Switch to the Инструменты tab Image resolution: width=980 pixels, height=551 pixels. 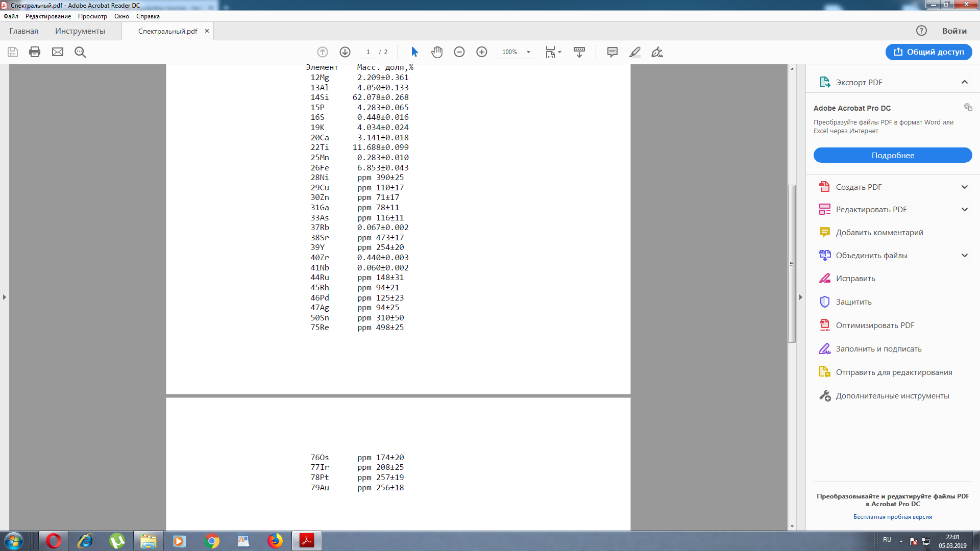pyautogui.click(x=80, y=31)
